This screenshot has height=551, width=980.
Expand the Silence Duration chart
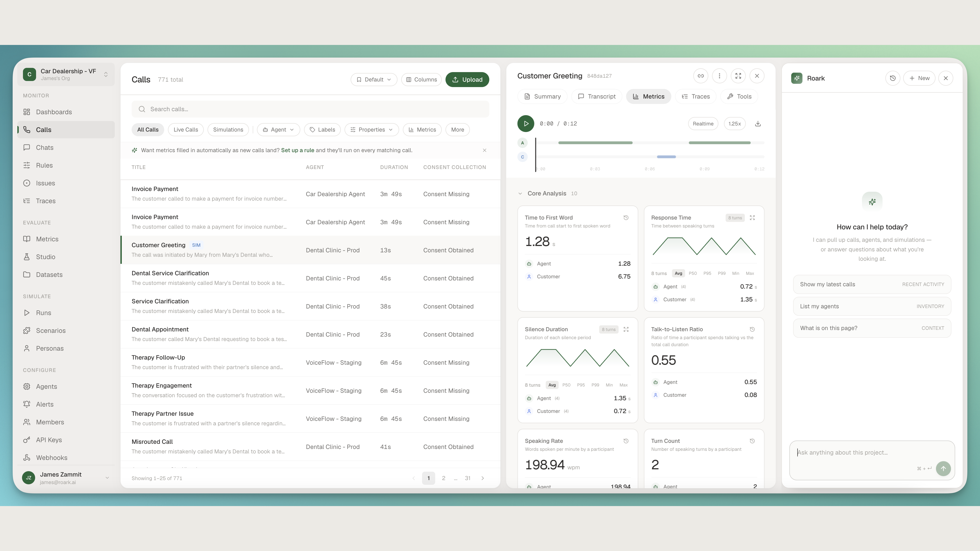626,329
